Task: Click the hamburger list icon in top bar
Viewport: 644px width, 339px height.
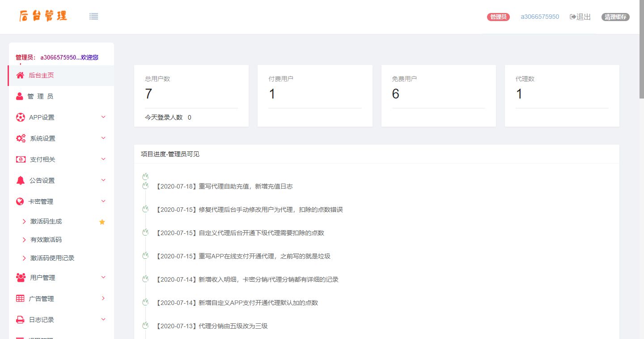Action: tap(93, 16)
